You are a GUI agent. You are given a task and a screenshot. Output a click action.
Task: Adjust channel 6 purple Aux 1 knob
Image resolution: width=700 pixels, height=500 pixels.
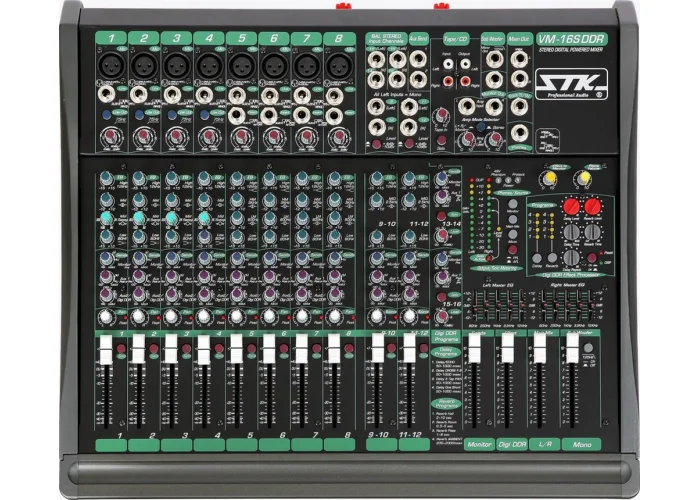pos(269,276)
